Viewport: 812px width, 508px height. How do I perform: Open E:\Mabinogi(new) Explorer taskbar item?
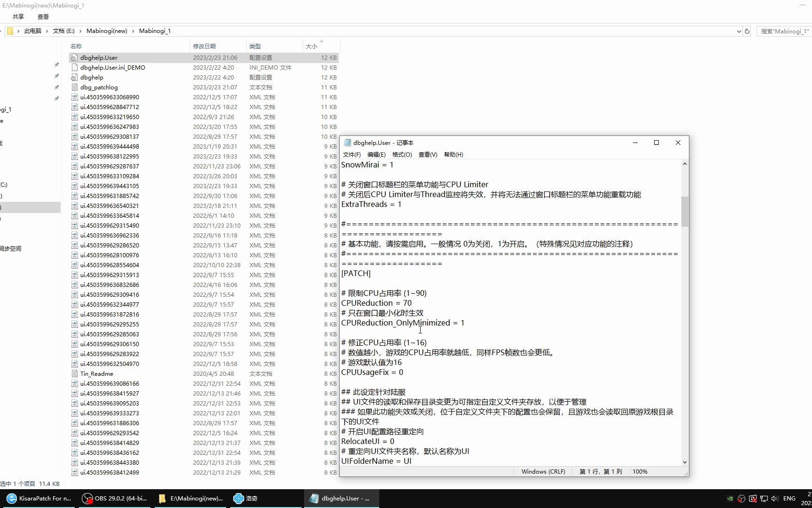[x=191, y=498]
